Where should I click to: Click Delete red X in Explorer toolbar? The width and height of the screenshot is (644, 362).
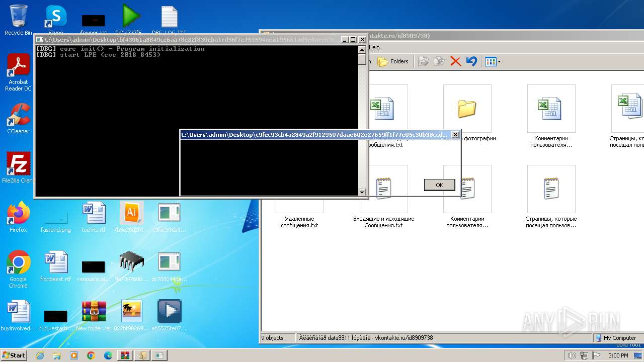pos(455,61)
